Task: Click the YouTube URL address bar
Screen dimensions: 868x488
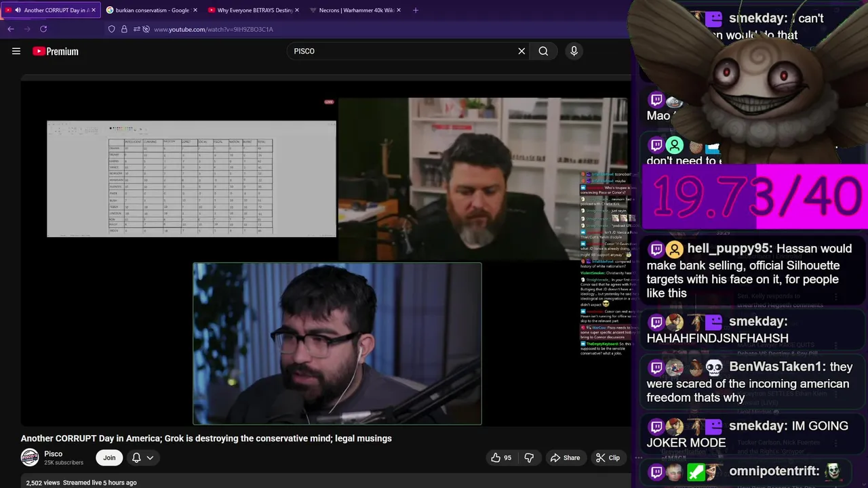Action: click(x=214, y=29)
